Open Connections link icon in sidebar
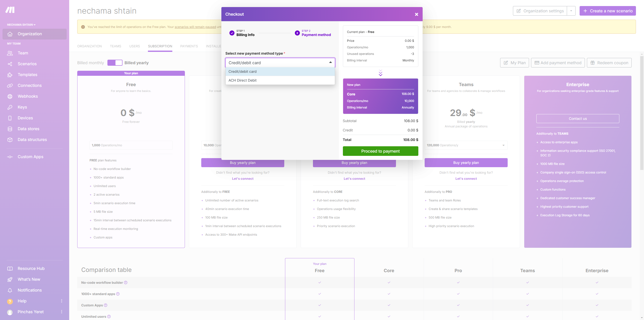Screen dimensions: 644x320 10,86
